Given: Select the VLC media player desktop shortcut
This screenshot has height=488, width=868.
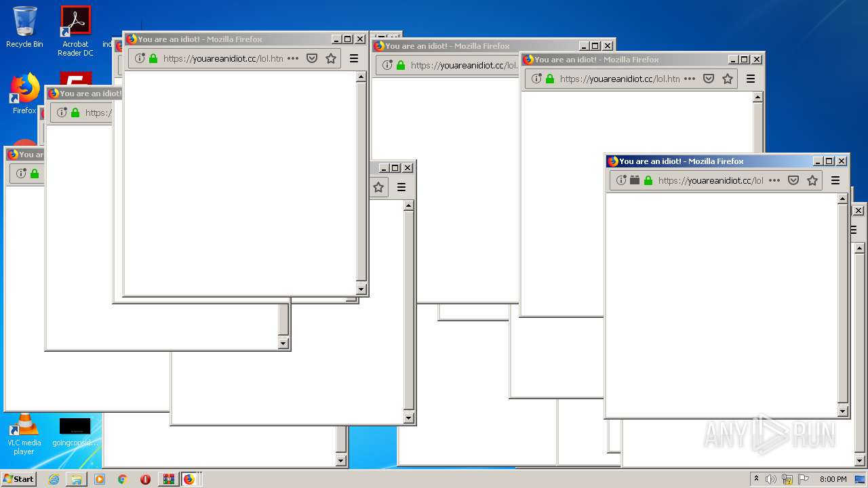Looking at the screenshot, I should (x=24, y=434).
